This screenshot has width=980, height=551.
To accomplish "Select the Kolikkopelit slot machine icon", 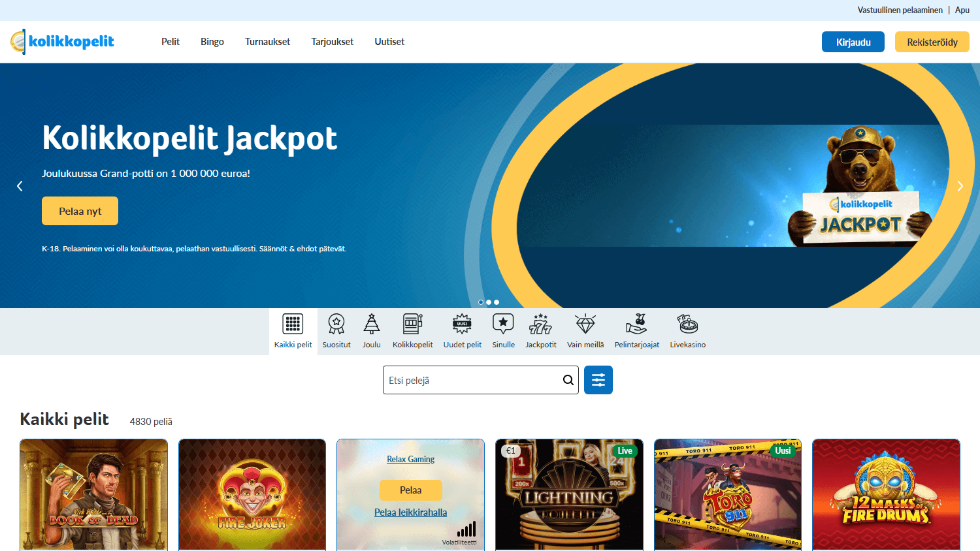I will (x=412, y=330).
